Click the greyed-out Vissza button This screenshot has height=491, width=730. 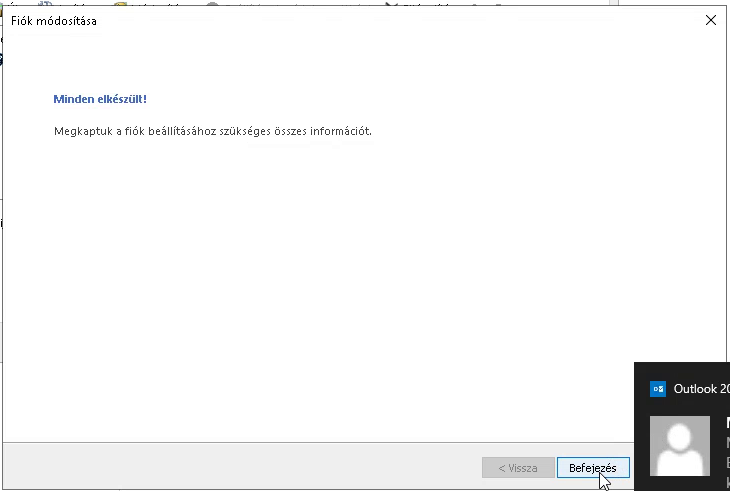point(518,468)
